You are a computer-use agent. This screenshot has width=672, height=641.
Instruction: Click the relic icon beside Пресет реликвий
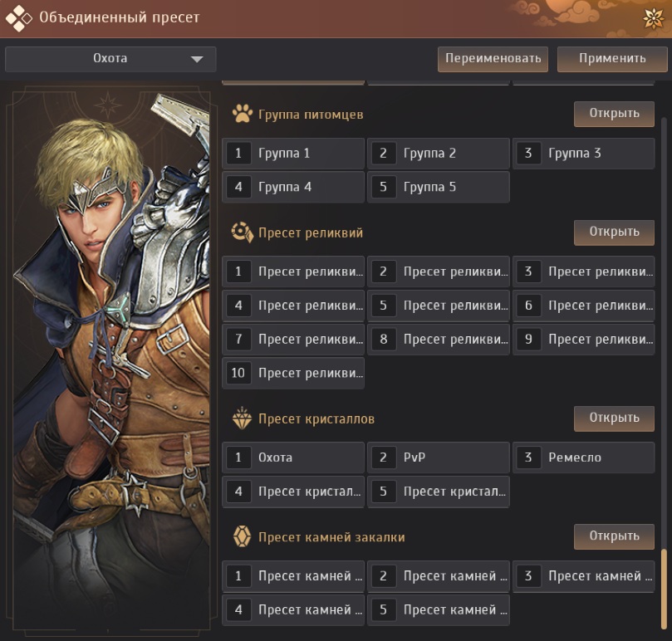point(242,232)
